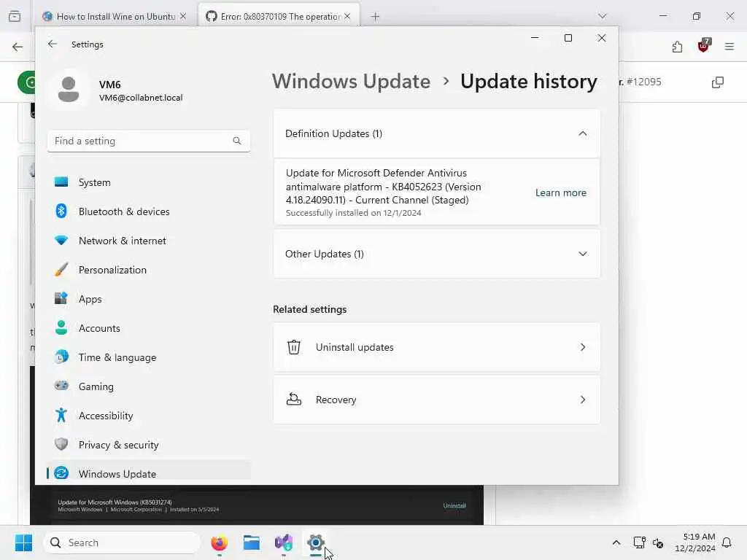Open Recovery settings
The height and width of the screenshot is (560, 747).
pos(436,400)
